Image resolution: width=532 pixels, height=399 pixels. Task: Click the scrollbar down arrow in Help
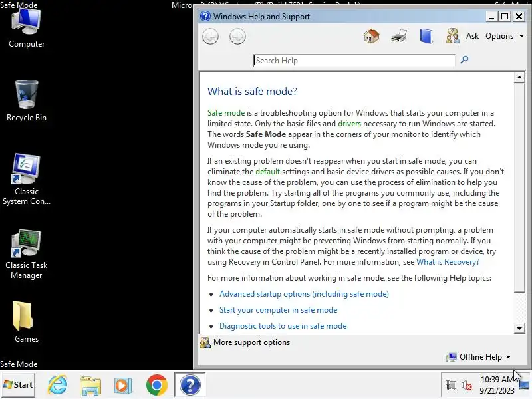point(519,328)
